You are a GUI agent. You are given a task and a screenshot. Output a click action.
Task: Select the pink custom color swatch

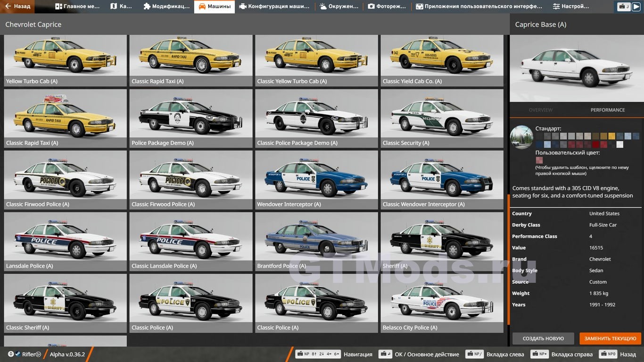coord(539,160)
